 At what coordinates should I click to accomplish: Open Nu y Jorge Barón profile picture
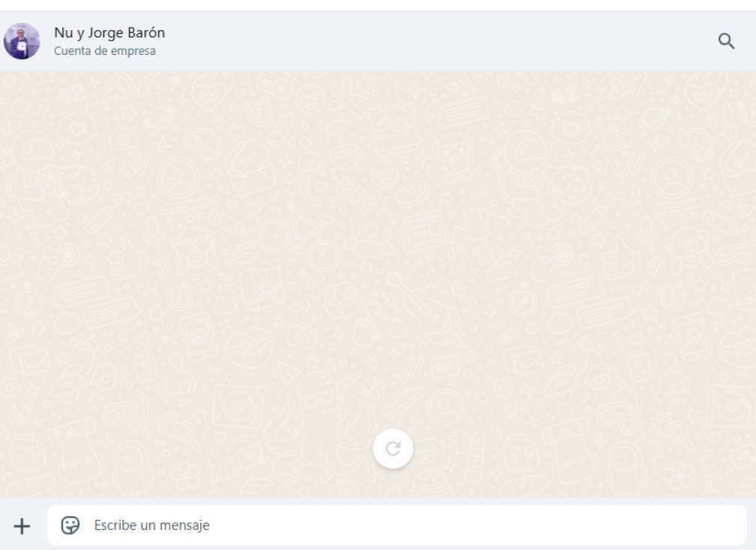pyautogui.click(x=22, y=41)
